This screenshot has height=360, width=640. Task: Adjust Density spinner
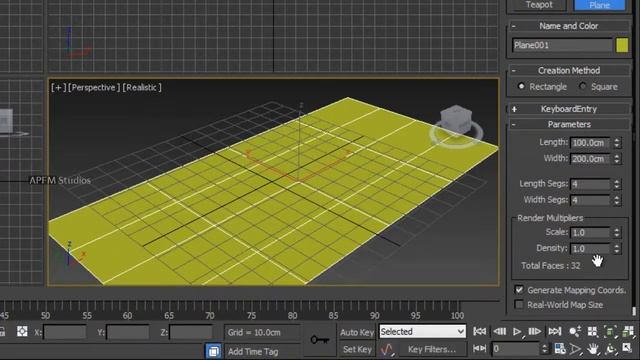(x=617, y=249)
